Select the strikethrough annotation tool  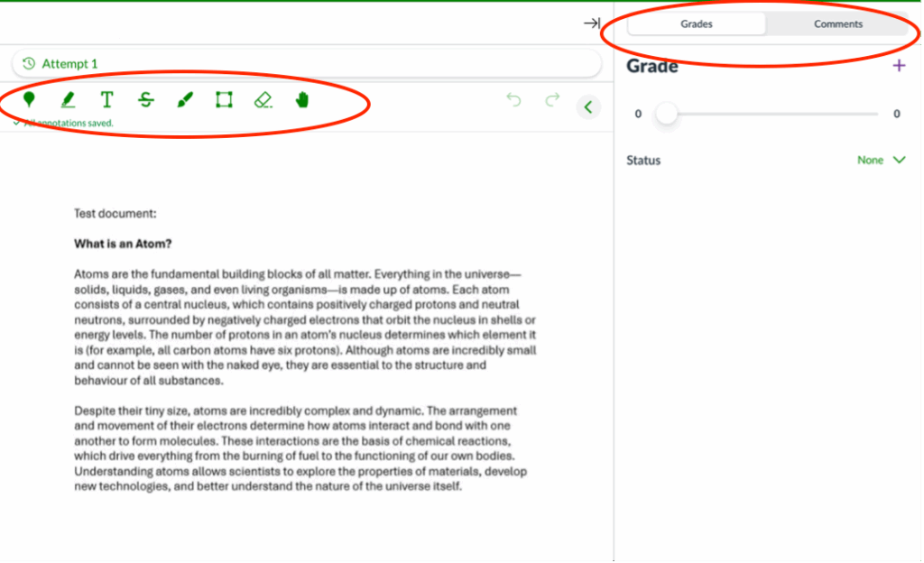point(145,100)
